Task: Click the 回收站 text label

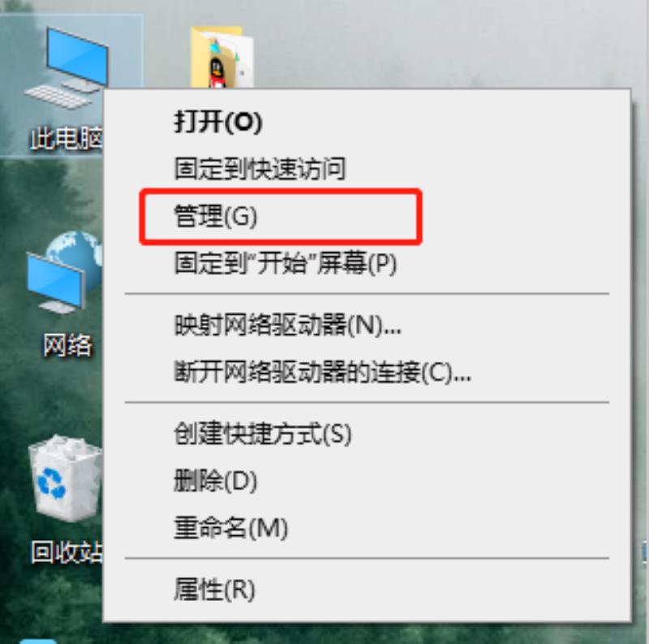Action: pyautogui.click(x=67, y=552)
